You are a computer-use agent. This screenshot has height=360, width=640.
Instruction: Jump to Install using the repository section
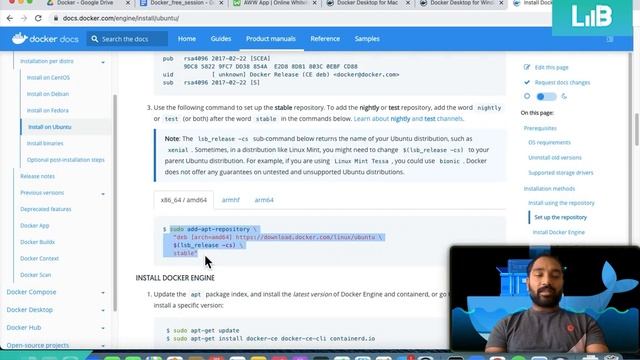point(561,203)
